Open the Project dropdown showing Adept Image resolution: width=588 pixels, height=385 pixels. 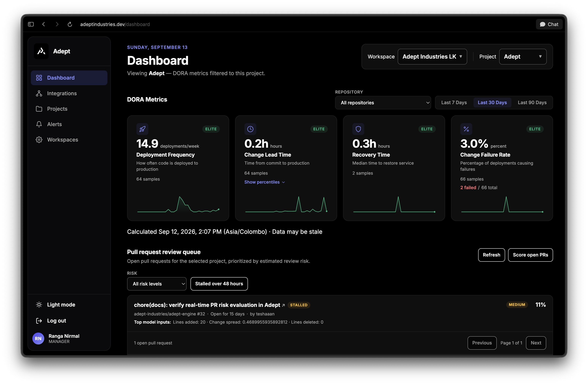click(x=523, y=57)
